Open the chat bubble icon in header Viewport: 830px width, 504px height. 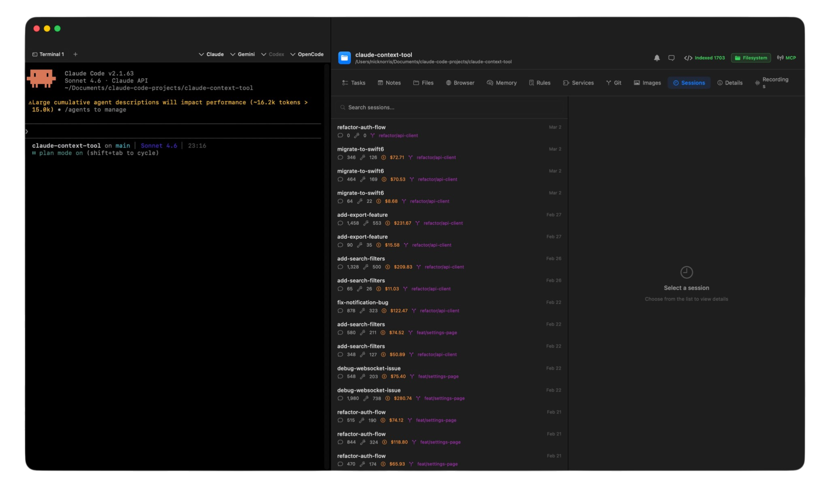[x=672, y=58]
